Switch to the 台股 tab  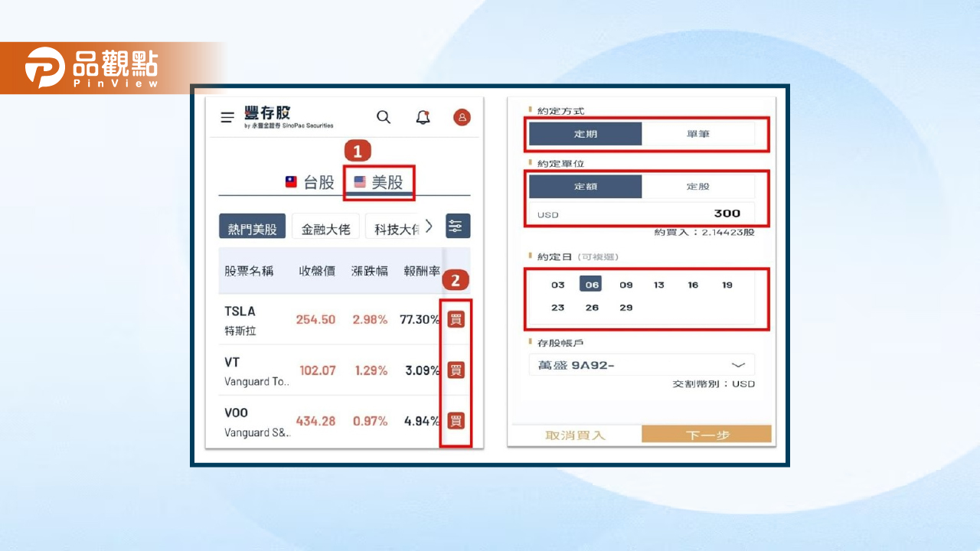(310, 182)
